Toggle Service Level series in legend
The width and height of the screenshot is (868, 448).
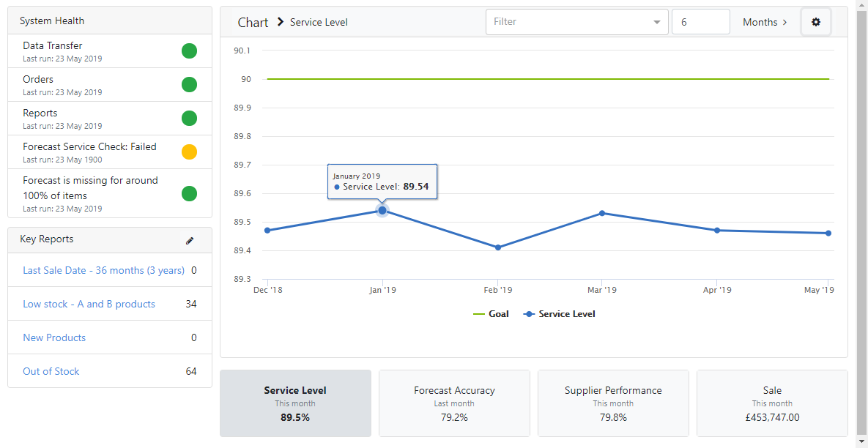pyautogui.click(x=559, y=314)
